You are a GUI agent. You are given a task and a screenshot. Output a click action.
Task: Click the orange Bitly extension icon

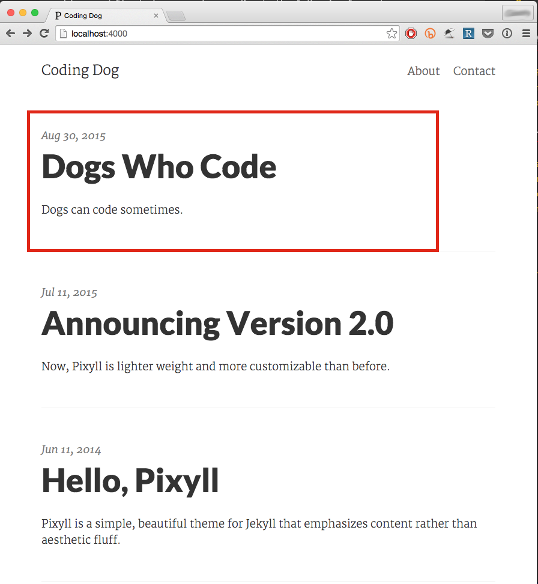430,34
